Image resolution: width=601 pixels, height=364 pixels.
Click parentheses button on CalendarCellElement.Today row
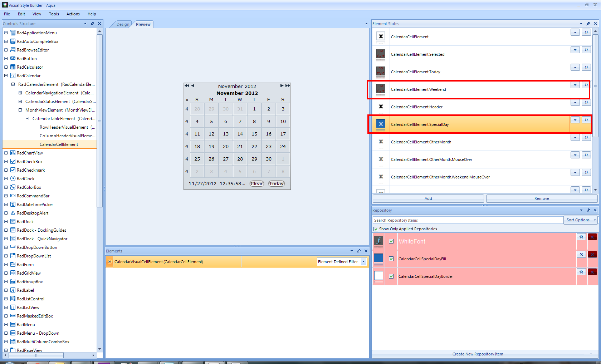click(x=586, y=67)
